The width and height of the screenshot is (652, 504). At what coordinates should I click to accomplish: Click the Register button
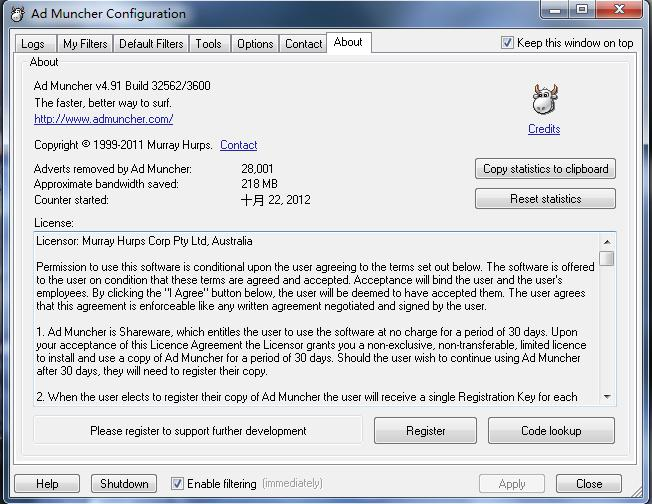tap(425, 431)
